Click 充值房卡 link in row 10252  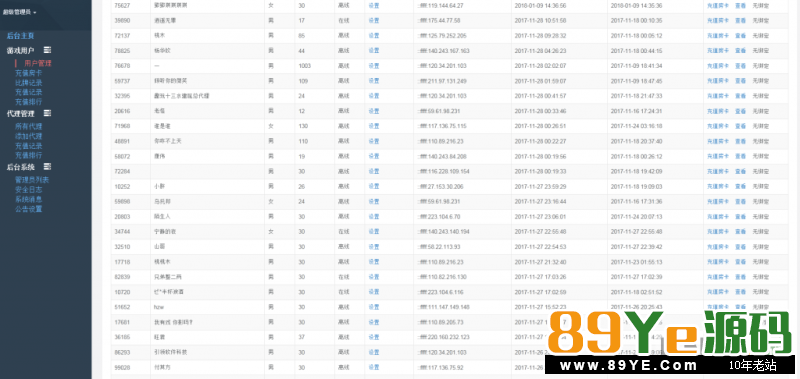[x=718, y=186]
